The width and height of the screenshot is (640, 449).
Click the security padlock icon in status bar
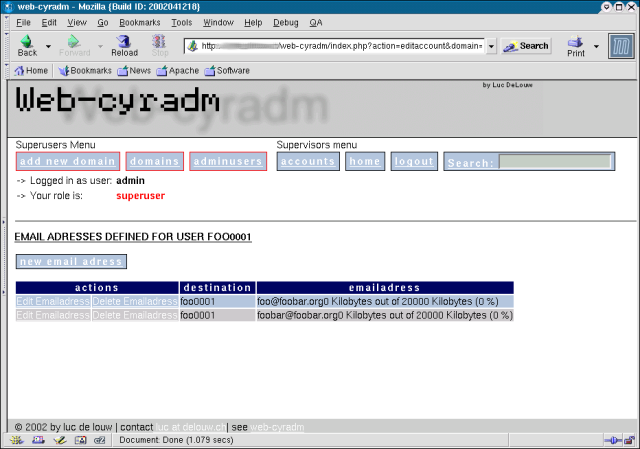(629, 440)
